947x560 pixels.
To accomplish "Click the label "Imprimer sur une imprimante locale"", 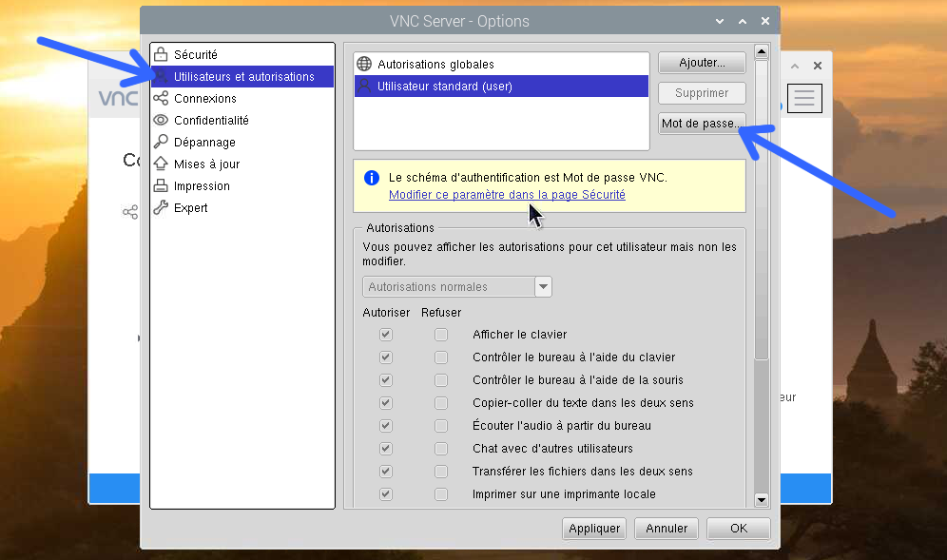I will click(564, 494).
